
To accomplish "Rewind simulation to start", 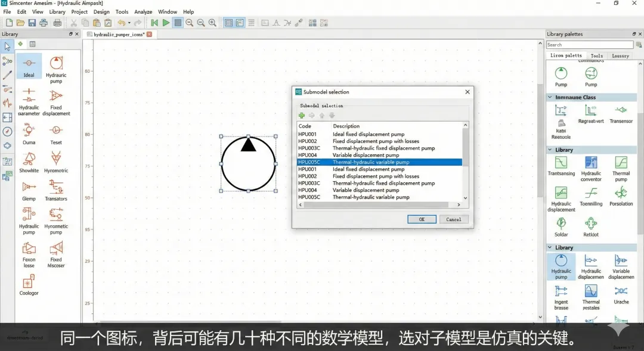I will tap(154, 23).
